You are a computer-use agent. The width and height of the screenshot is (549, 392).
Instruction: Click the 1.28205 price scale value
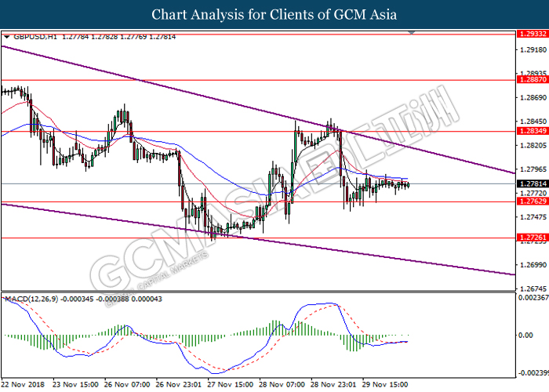[x=533, y=145]
